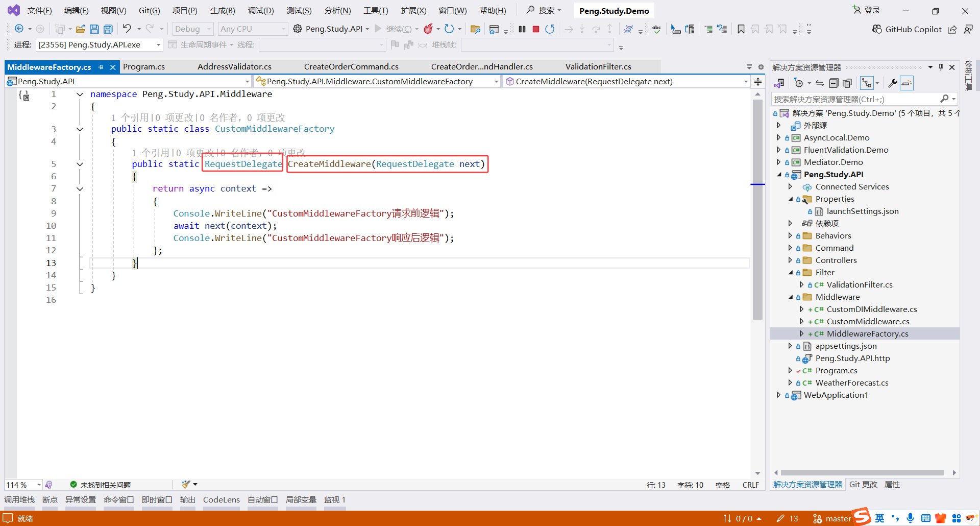The width and height of the screenshot is (980, 526).
Task: Select CustomMiddleware.cs in Solution Explorer
Action: tap(868, 322)
